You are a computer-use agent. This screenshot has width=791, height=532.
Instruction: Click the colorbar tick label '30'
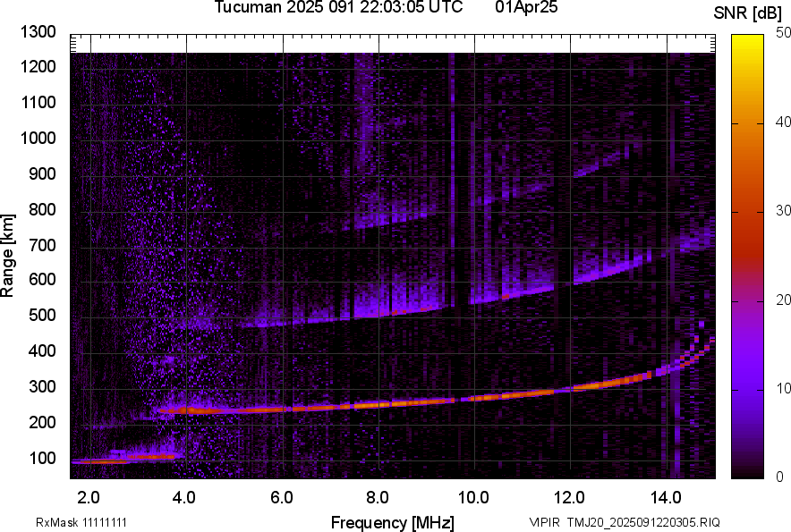[784, 211]
